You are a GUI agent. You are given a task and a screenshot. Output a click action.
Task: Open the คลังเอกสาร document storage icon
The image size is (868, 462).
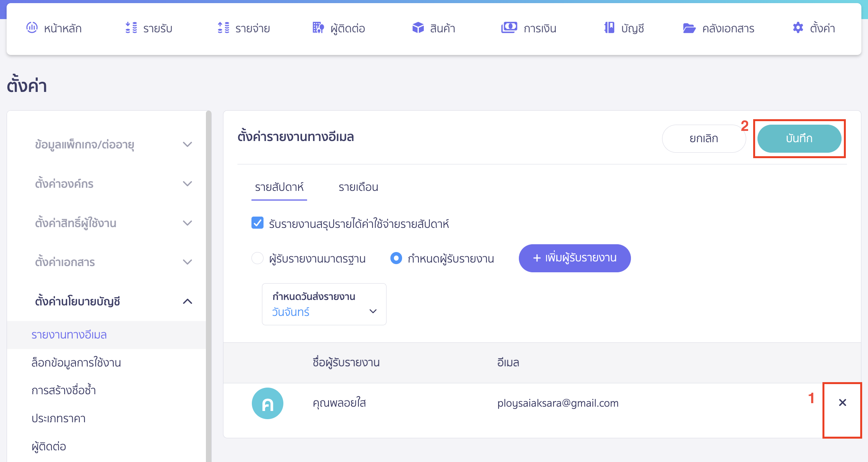[690, 28]
